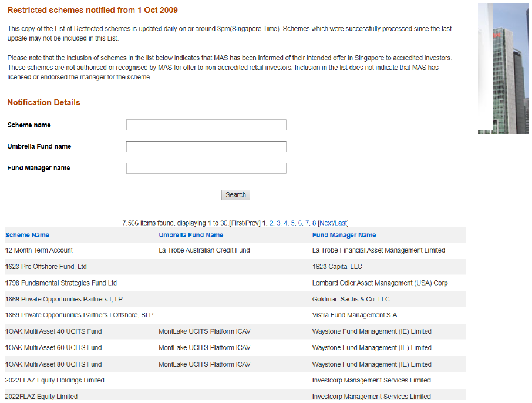
Task: Click MontLake UCITS Platform ICAV in 40 UCITS row
Action: click(204, 331)
